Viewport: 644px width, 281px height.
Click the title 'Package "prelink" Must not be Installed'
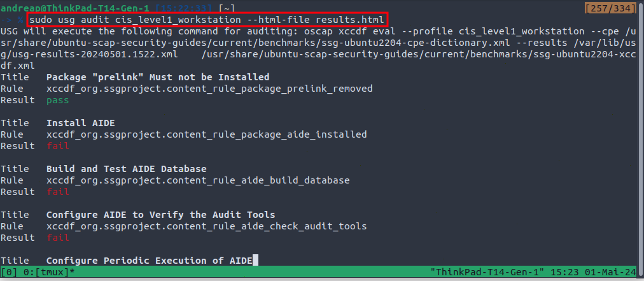click(158, 77)
